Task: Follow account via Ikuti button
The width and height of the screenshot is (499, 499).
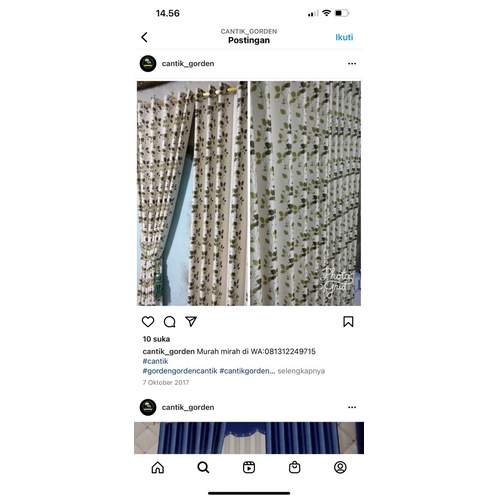Action: (x=344, y=37)
